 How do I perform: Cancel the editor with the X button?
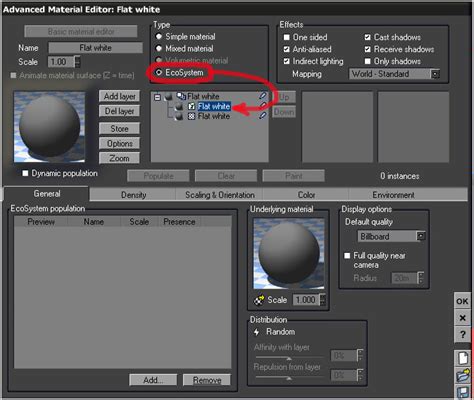(462, 318)
